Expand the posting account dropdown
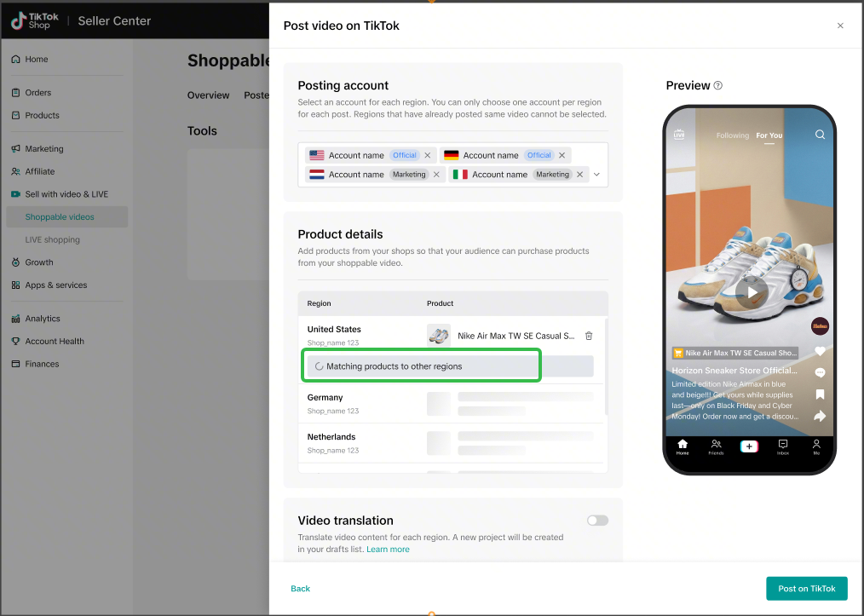The image size is (864, 616). (596, 175)
